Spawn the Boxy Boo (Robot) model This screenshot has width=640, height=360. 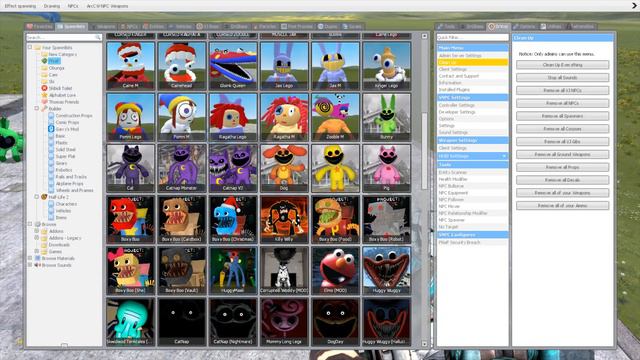387,219
